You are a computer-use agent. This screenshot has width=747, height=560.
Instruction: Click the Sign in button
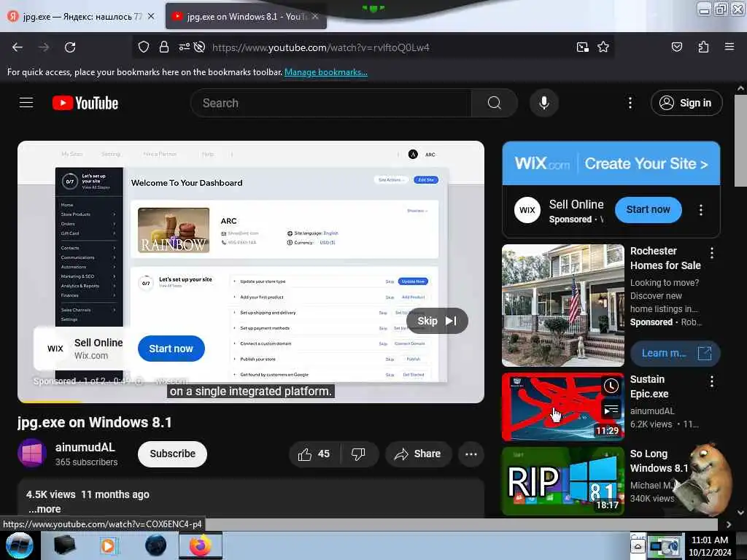tap(686, 103)
